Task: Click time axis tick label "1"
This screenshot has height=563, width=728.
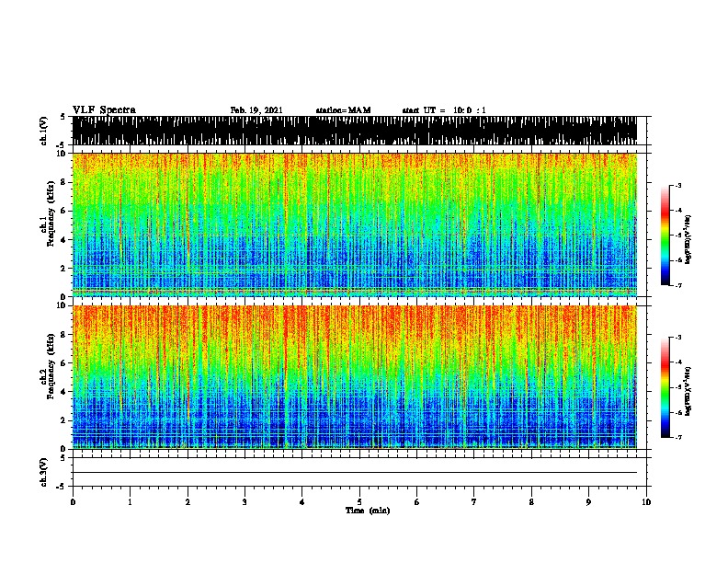Action: point(130,502)
